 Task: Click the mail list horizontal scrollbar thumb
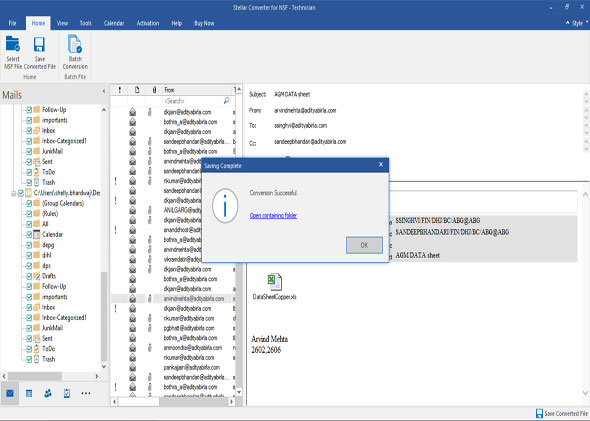(139, 401)
